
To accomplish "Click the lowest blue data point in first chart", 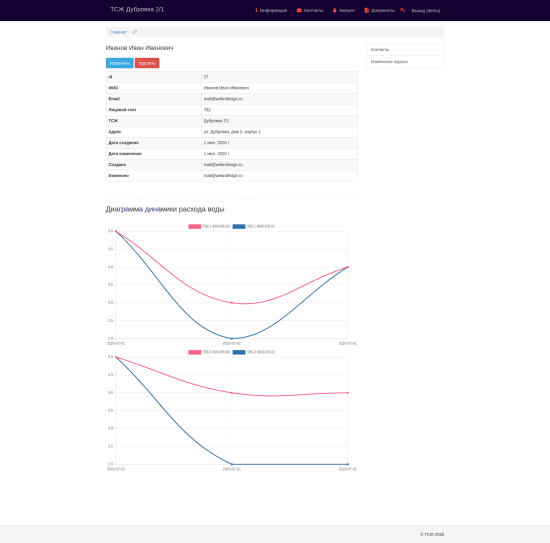I will coord(232,338).
